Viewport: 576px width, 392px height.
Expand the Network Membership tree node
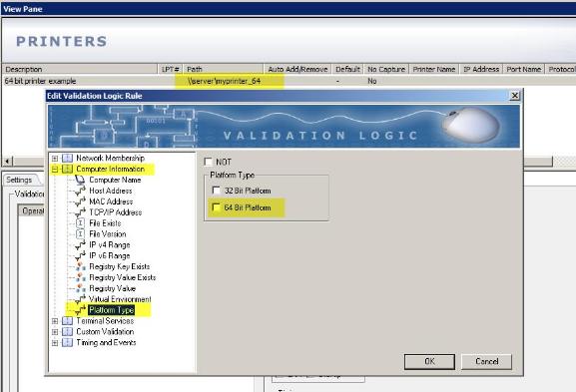pyautogui.click(x=55, y=159)
